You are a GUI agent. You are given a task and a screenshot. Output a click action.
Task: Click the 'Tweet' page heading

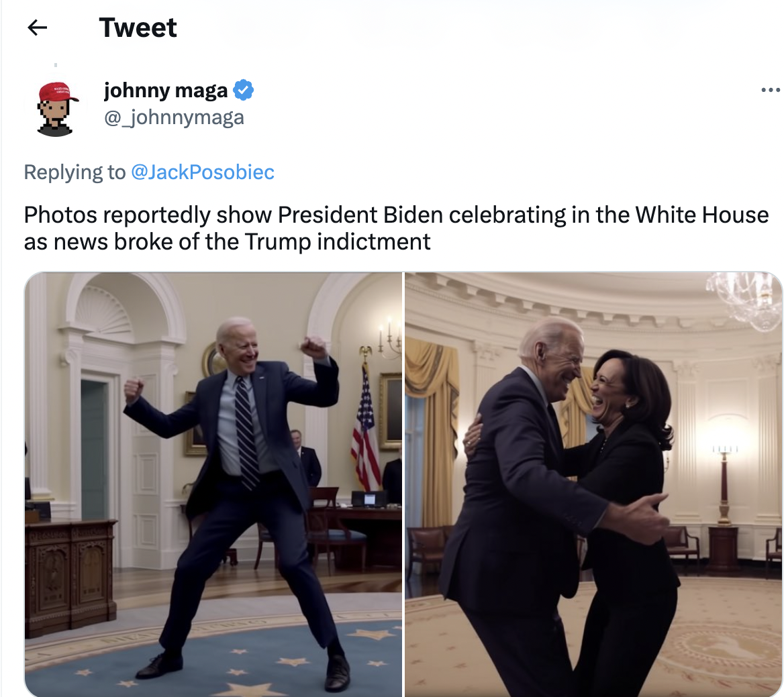pos(138,28)
